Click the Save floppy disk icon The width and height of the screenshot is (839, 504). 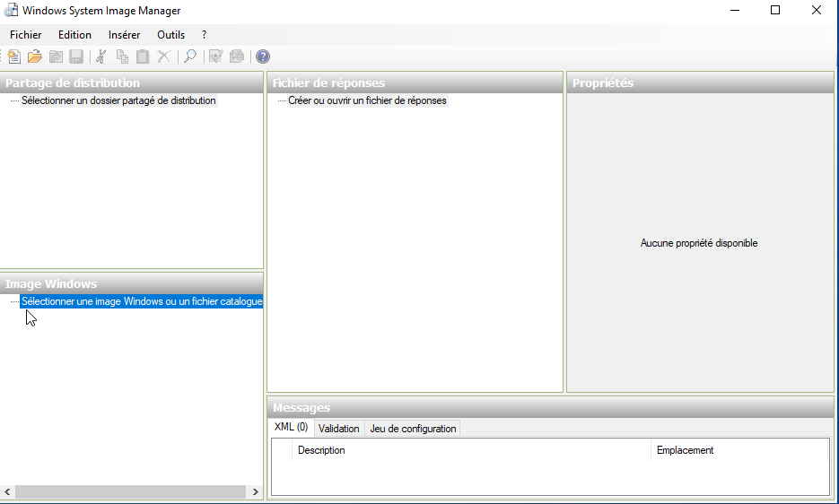[76, 56]
